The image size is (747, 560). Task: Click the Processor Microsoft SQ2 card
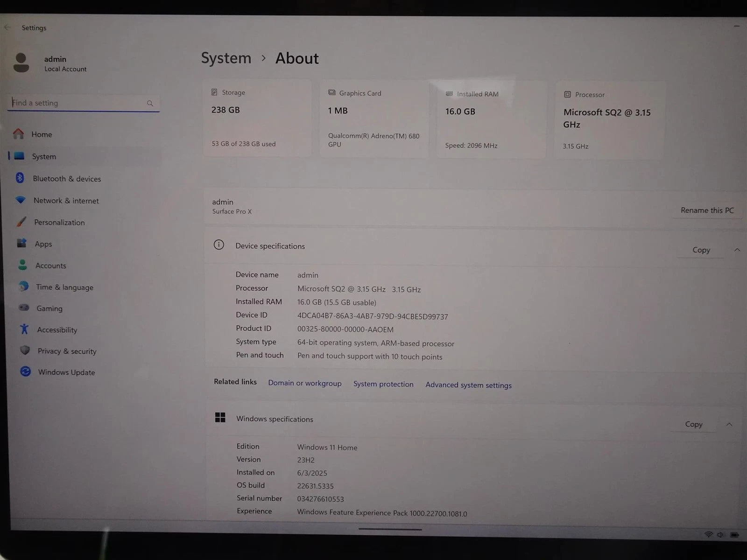coord(609,120)
